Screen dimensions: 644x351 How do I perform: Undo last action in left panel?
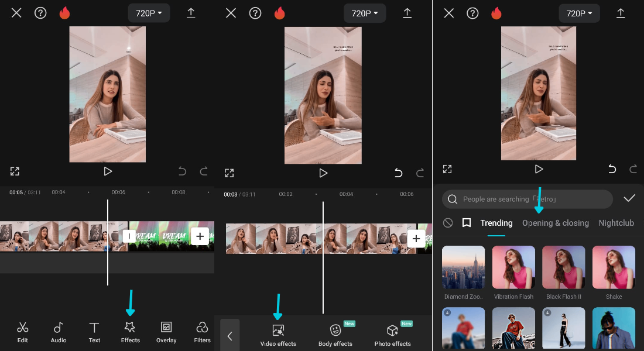pyautogui.click(x=182, y=171)
